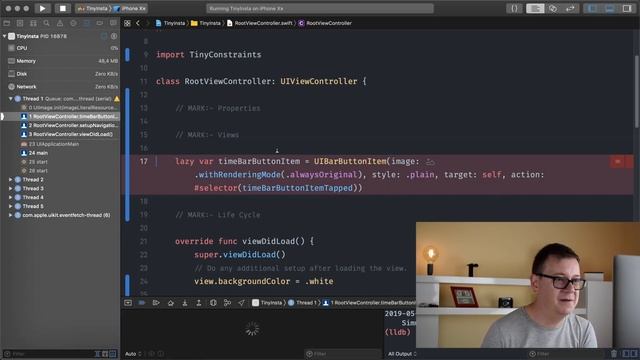Click Thread 1 in the debug bar
Viewport: 640px width, 360px height.
pos(303,303)
